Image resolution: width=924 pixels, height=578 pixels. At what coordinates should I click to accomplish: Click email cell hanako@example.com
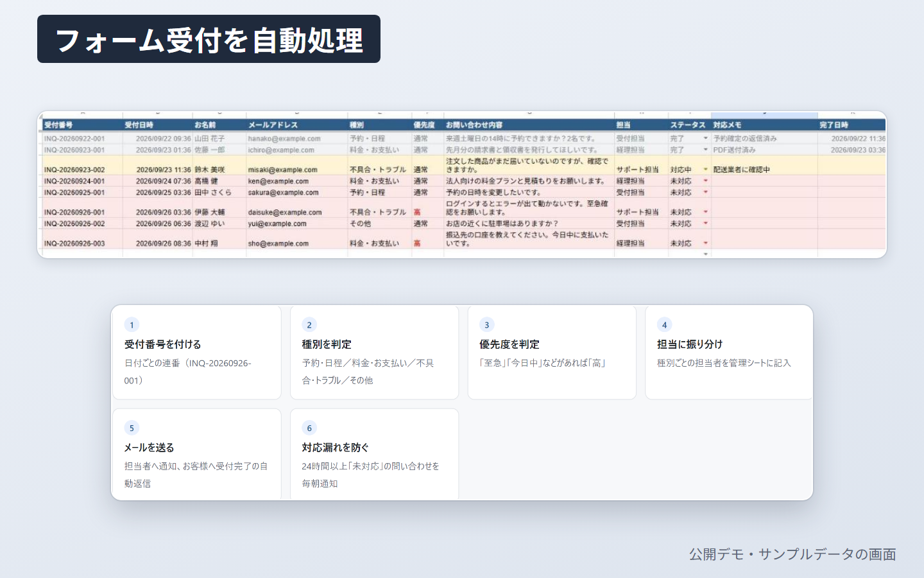coord(296,138)
